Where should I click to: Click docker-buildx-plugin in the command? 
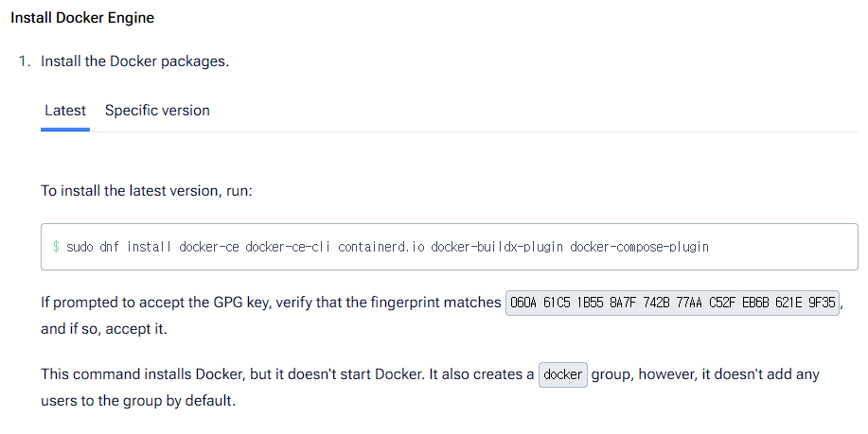pos(497,247)
